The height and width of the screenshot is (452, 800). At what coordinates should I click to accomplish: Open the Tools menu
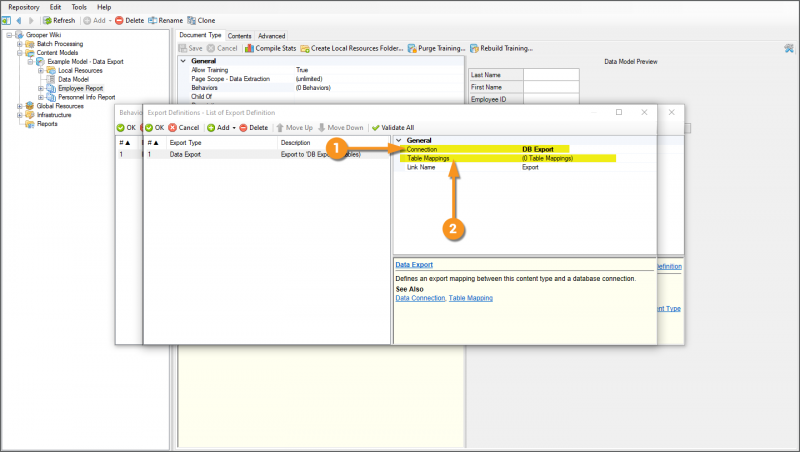[x=79, y=7]
